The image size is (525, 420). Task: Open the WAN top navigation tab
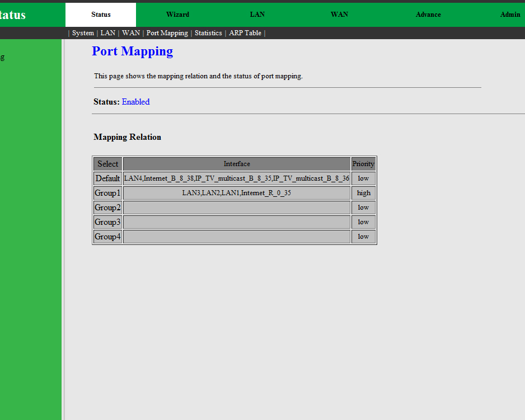[x=339, y=15]
